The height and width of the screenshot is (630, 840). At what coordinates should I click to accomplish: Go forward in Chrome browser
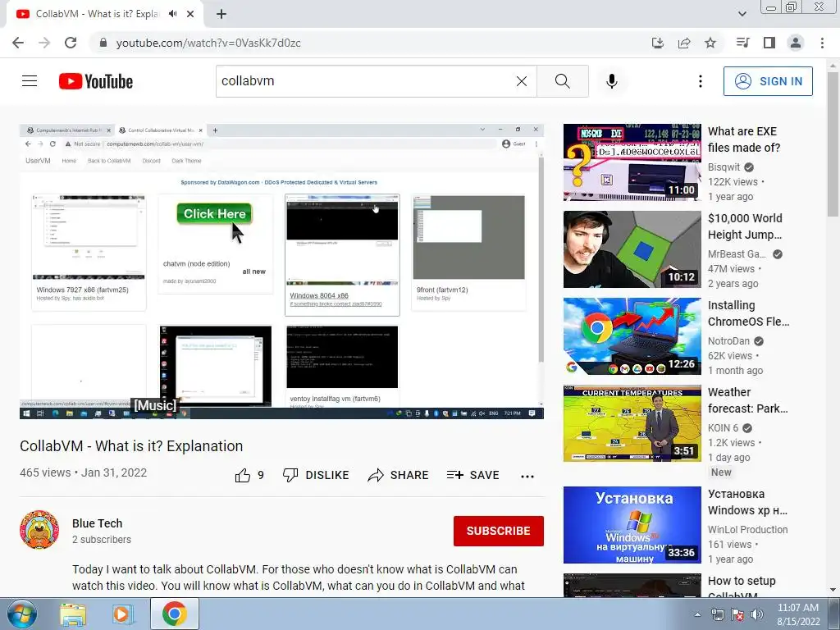(44, 43)
